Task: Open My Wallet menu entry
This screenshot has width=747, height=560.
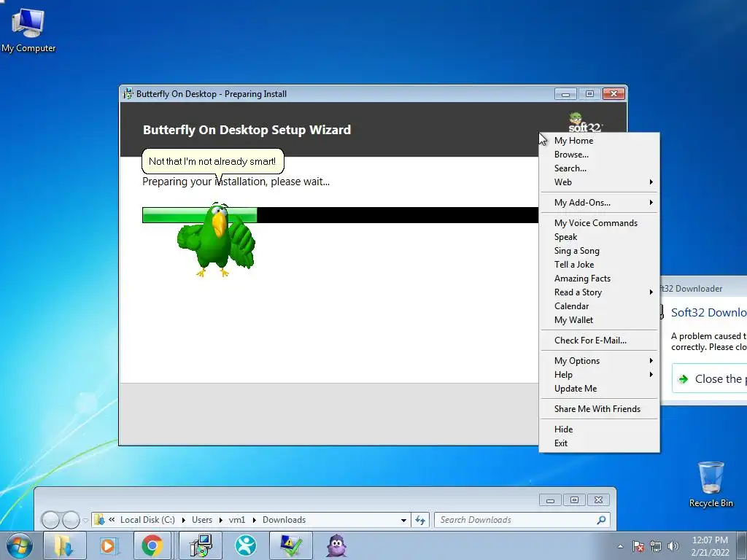Action: pos(599,319)
